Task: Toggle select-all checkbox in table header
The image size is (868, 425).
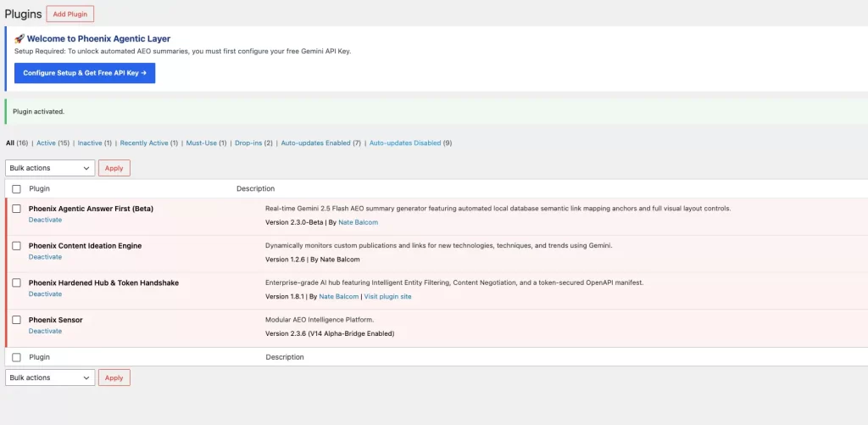Action: click(x=17, y=189)
